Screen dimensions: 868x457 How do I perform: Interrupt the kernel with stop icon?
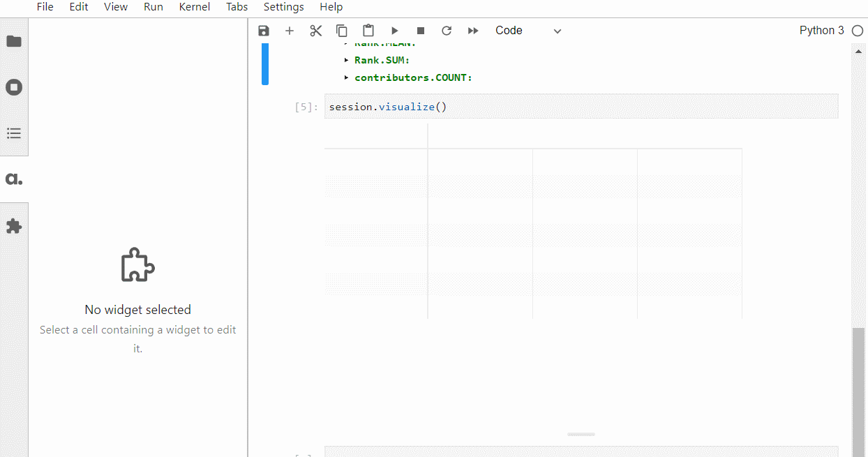[x=421, y=31]
